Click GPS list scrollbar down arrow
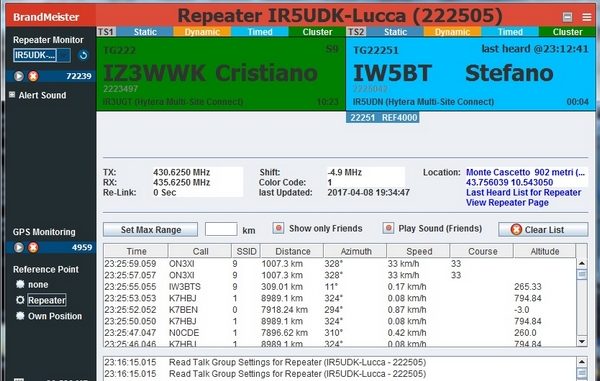The height and width of the screenshot is (381, 600). (x=582, y=341)
